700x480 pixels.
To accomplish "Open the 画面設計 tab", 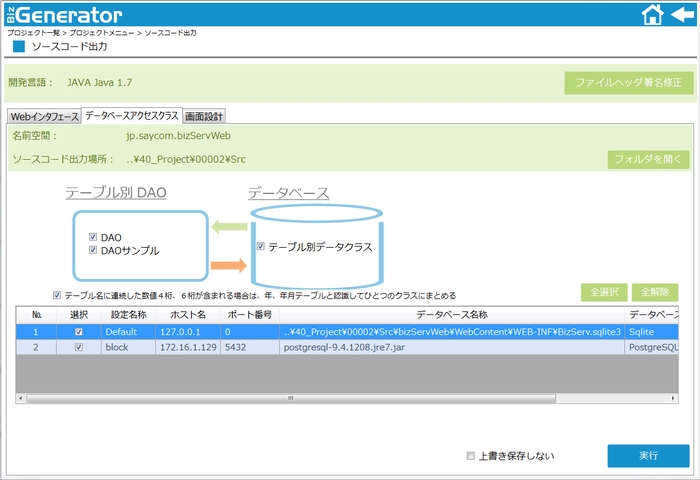I will coord(204,117).
